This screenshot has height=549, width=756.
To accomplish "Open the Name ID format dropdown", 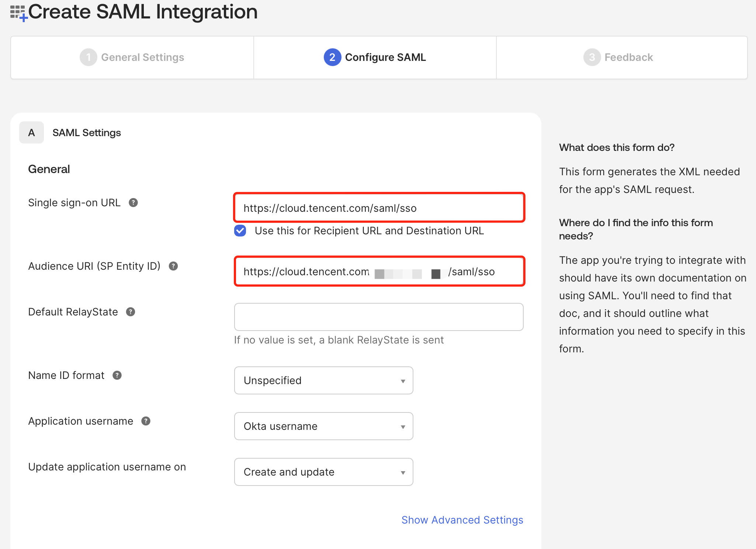I will pyautogui.click(x=323, y=380).
